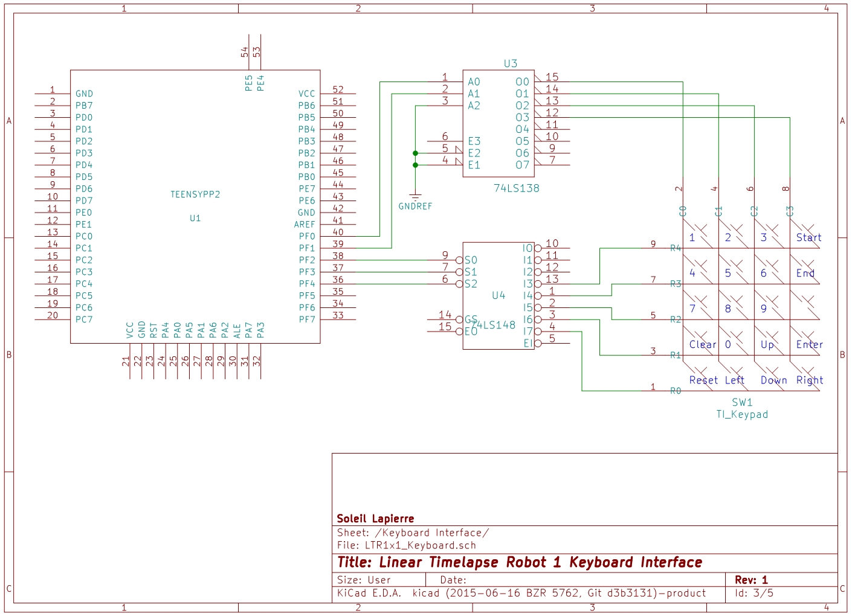852x616 pixels.
Task: Select the Start key on the keypad
Action: pos(808,237)
